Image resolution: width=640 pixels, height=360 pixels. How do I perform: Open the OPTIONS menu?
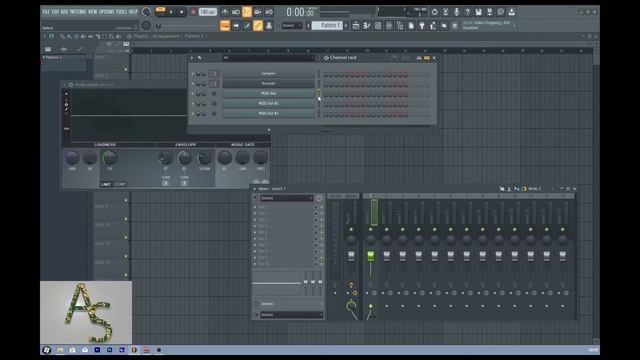point(107,12)
